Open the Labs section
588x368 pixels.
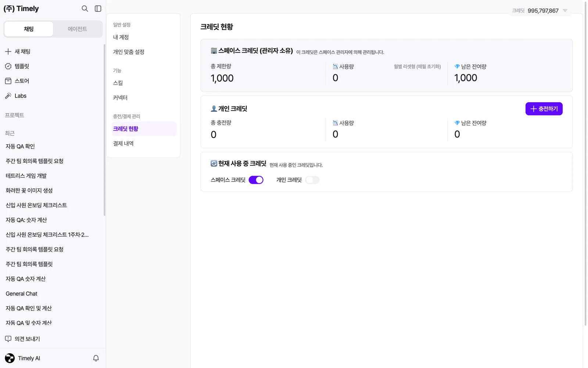tap(21, 96)
